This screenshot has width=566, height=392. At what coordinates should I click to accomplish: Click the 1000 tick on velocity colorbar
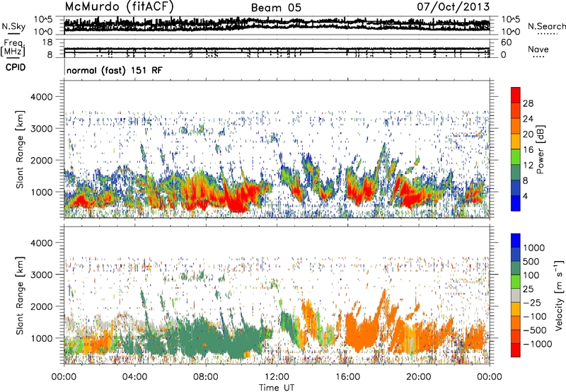pyautogui.click(x=534, y=248)
